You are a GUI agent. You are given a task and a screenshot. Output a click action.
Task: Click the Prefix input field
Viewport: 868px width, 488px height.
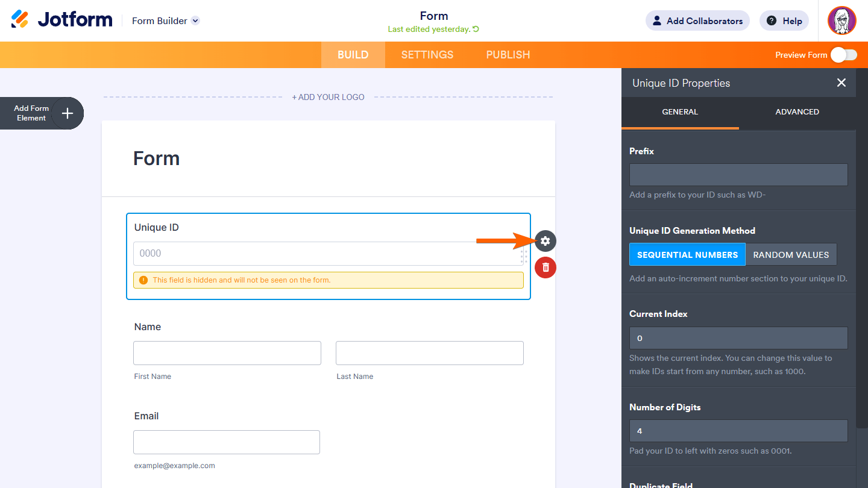(738, 175)
